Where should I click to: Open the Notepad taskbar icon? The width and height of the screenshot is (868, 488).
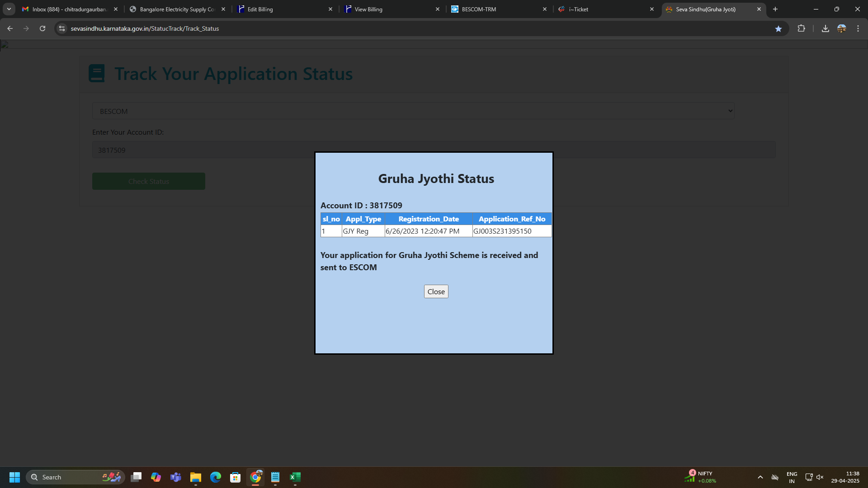click(275, 477)
